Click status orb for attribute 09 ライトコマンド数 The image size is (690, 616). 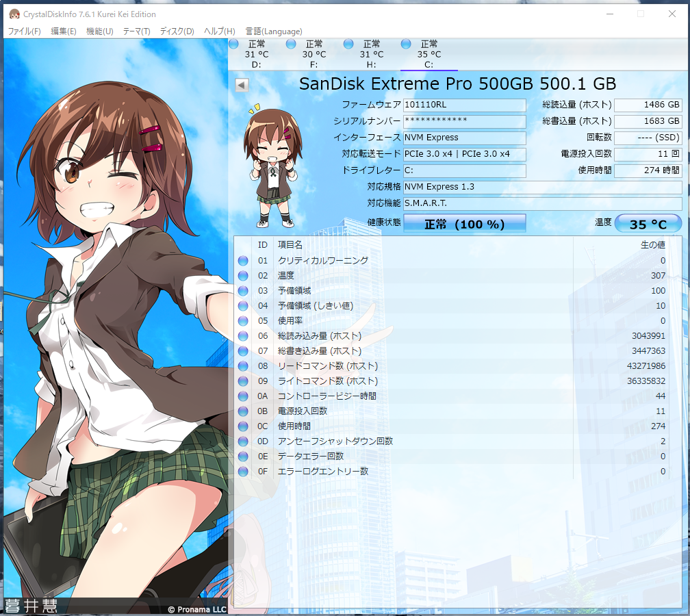[243, 381]
